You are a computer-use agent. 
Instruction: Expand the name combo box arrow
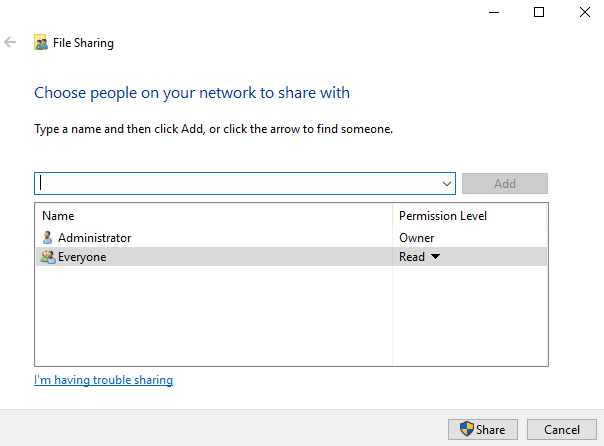(x=447, y=184)
